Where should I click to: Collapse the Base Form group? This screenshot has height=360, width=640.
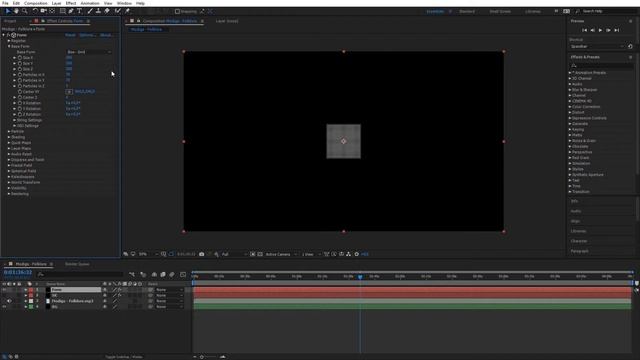coord(9,47)
